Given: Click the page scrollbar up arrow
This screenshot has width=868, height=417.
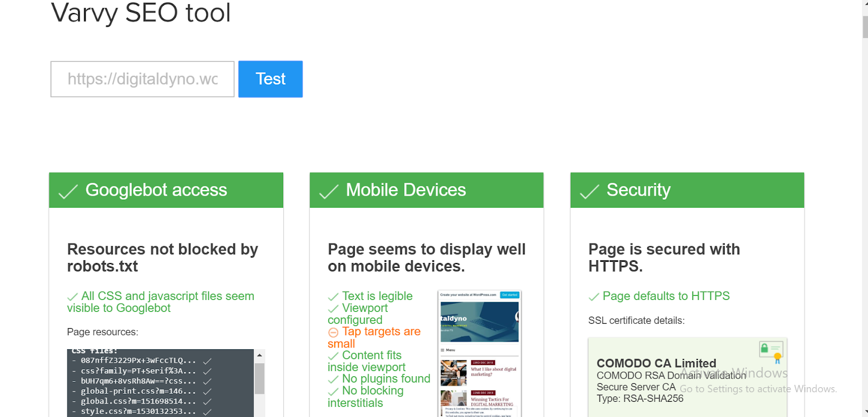Looking at the screenshot, I should (x=865, y=4).
